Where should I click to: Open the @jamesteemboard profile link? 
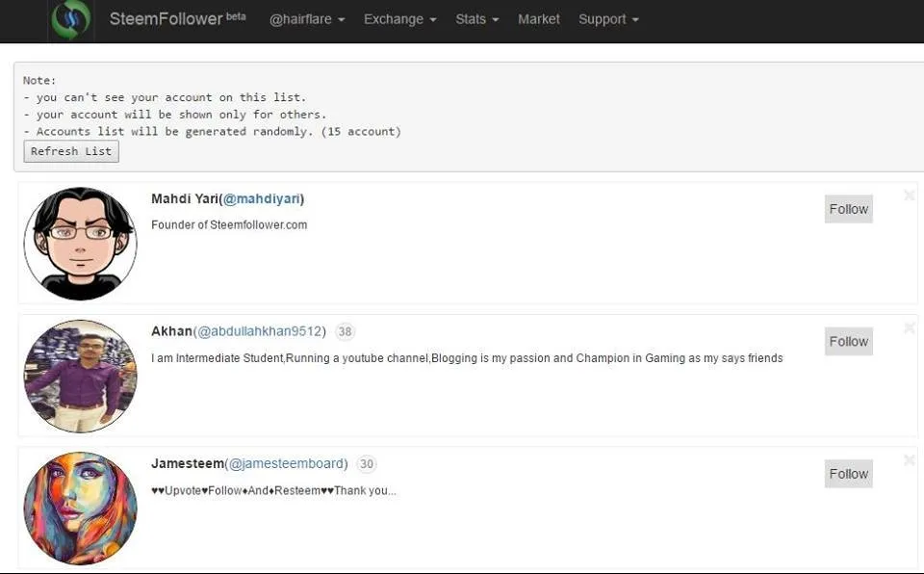click(287, 463)
